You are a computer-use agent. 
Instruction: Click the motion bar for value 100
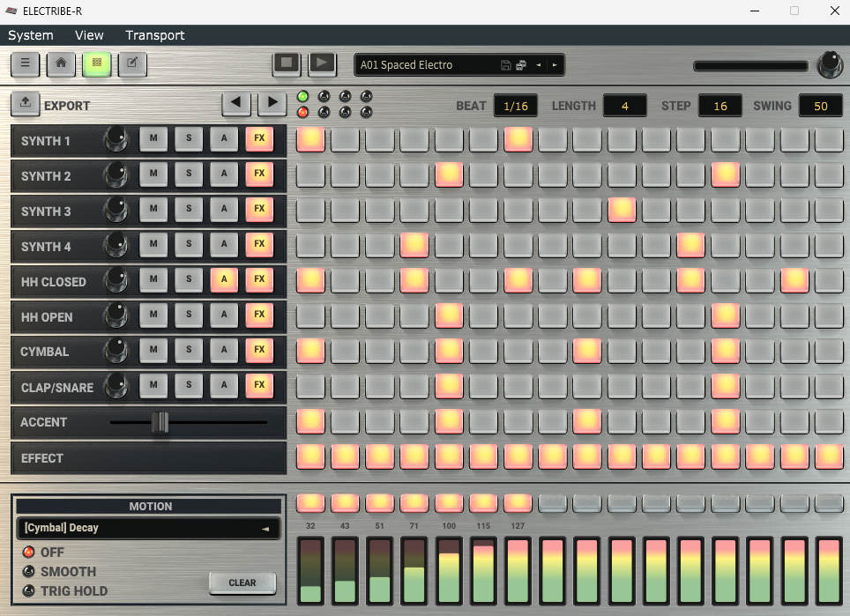point(449,570)
